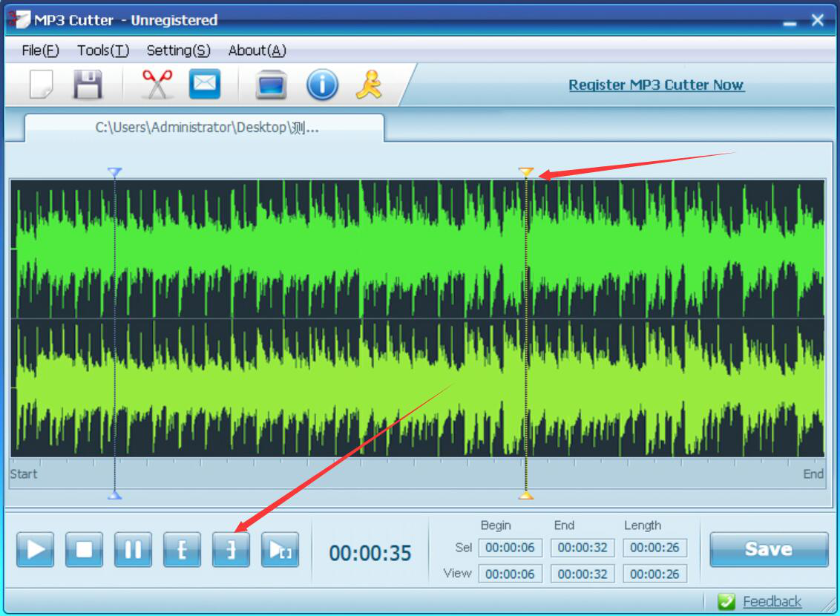Click the blue monitor screen toolbar icon
Image resolution: width=840 pixels, height=616 pixels.
tap(271, 85)
